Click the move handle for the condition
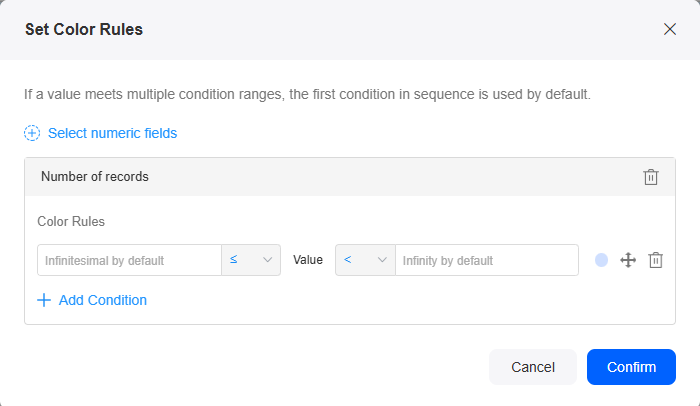Image resolution: width=700 pixels, height=406 pixels. tap(628, 260)
